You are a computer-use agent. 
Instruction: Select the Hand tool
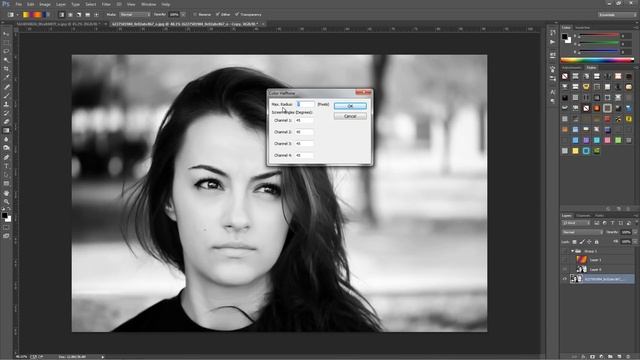point(6,193)
